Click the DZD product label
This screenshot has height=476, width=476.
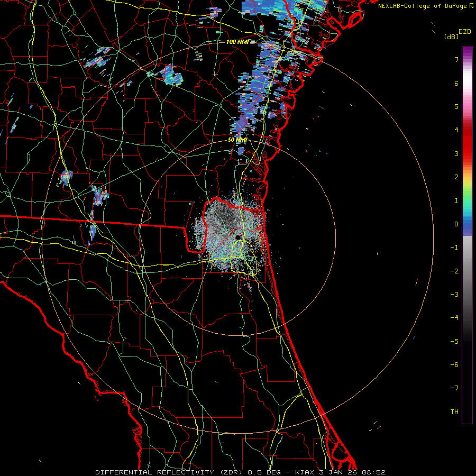[465, 32]
